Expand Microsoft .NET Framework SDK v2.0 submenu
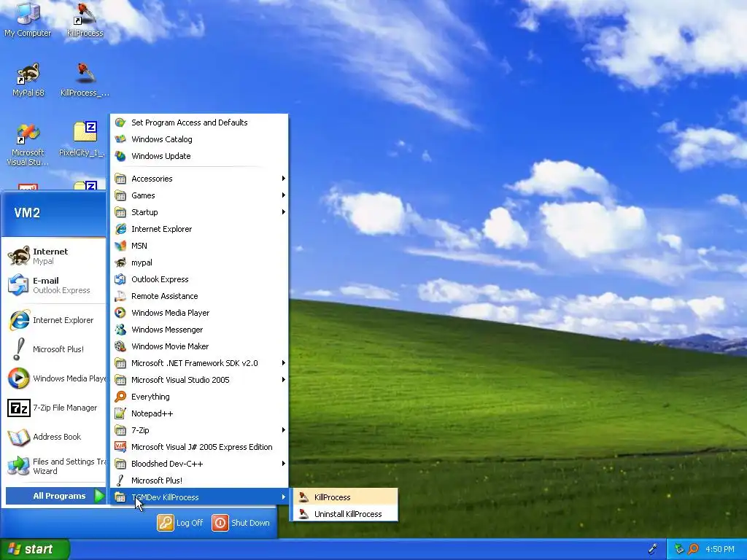The width and height of the screenshot is (747, 560). (199, 363)
